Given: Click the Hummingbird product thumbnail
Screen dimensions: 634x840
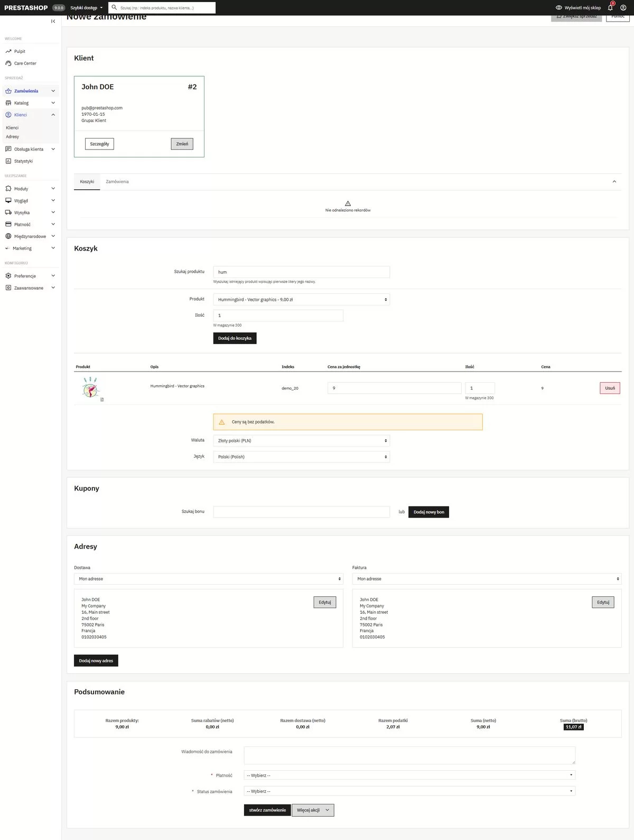Looking at the screenshot, I should 91,387.
